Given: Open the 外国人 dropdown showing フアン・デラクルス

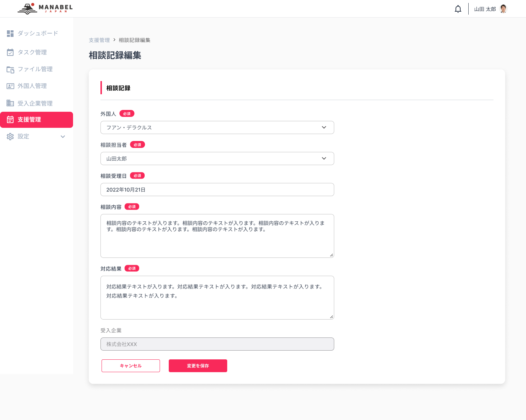Looking at the screenshot, I should pos(217,127).
